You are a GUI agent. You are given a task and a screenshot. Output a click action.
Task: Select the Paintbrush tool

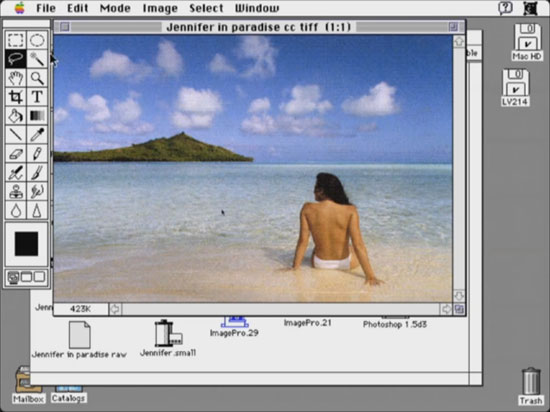click(37, 173)
